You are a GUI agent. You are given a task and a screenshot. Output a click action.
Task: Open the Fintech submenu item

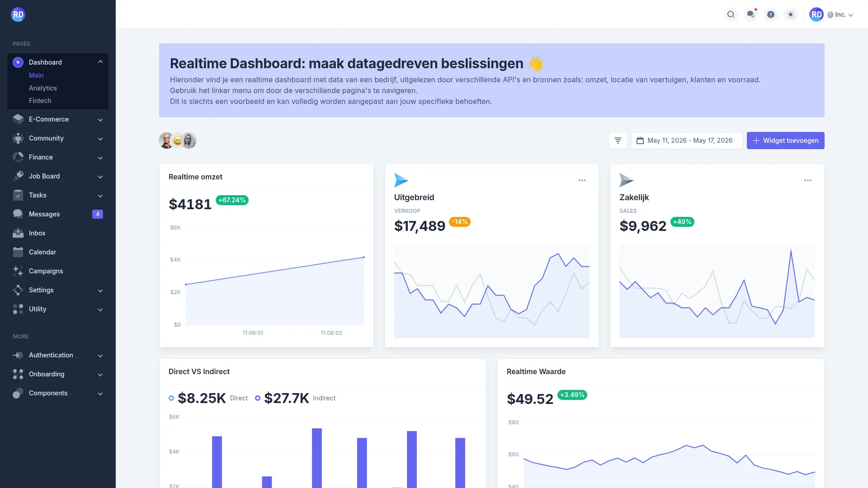coord(40,101)
